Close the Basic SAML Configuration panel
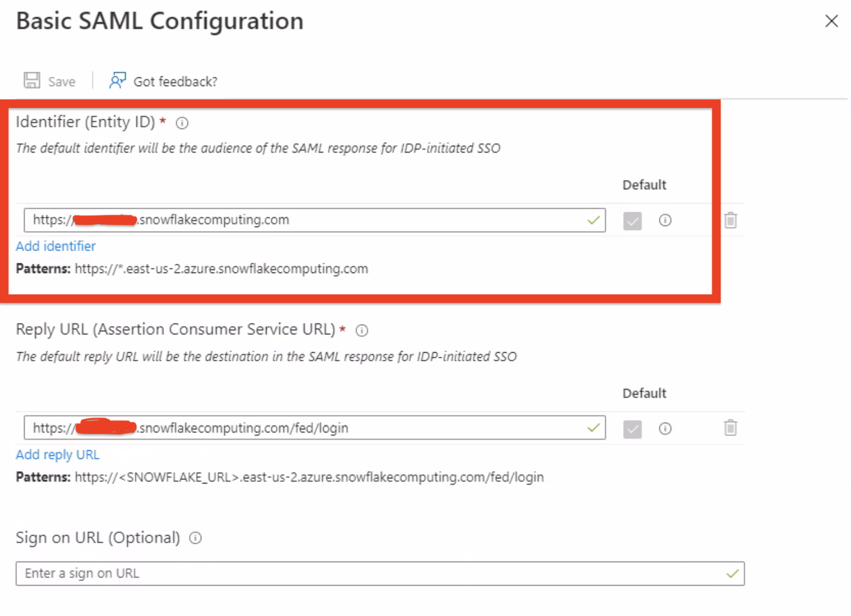The image size is (851, 616). [832, 21]
